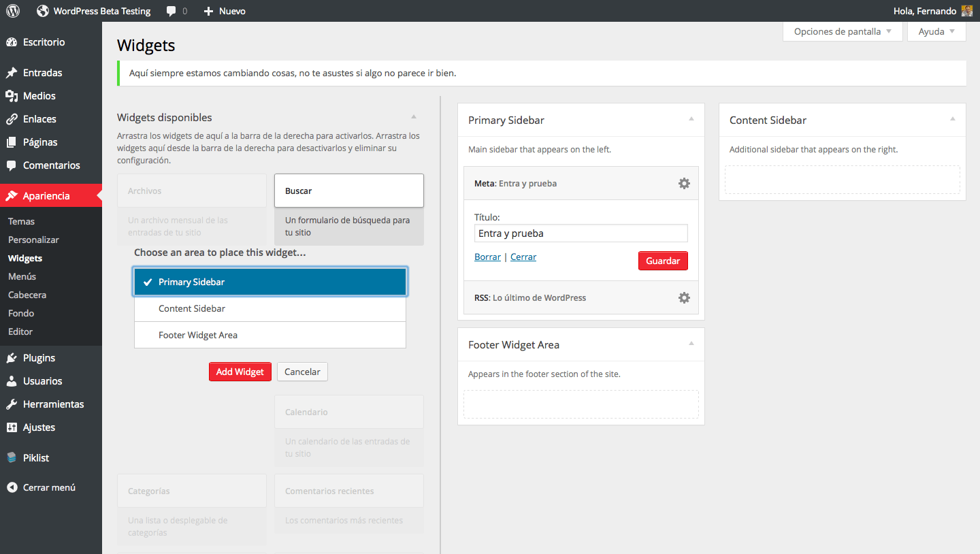This screenshot has width=980, height=554.
Task: Collapse the Primary Sidebar panel arrow
Action: point(691,119)
